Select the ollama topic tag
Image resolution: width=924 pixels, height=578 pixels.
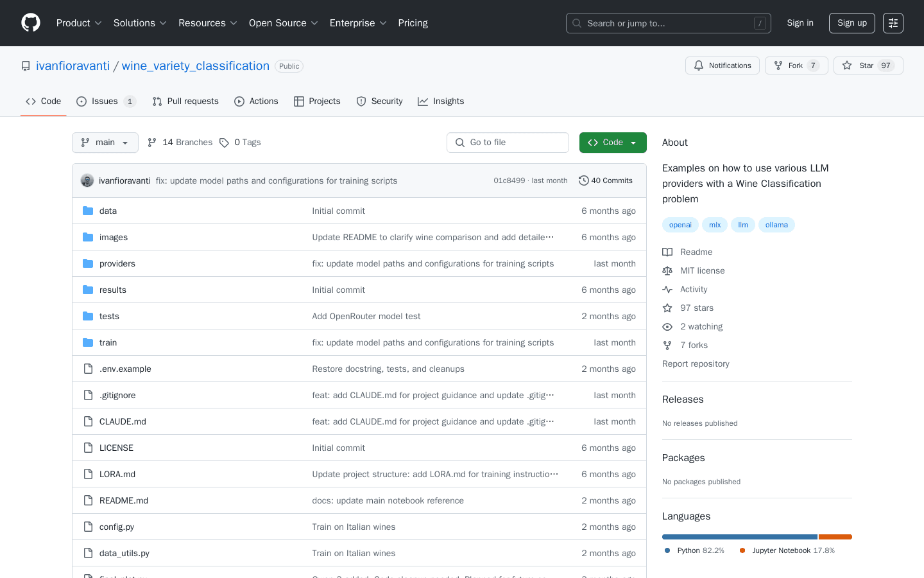[x=776, y=225]
